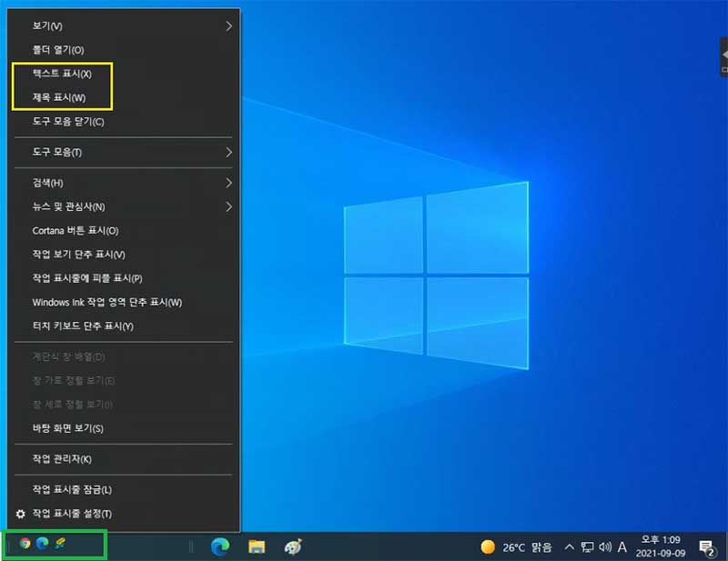
Task: Expand the 검색(H) submenu arrow
Action: click(228, 183)
